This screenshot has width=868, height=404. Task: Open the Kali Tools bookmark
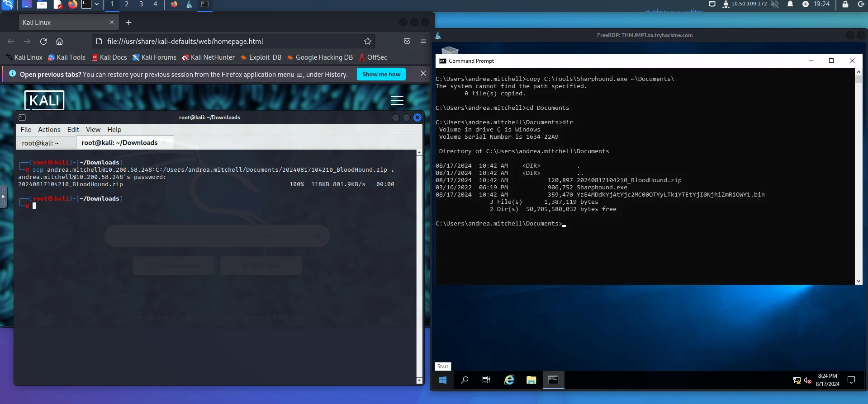(x=66, y=57)
